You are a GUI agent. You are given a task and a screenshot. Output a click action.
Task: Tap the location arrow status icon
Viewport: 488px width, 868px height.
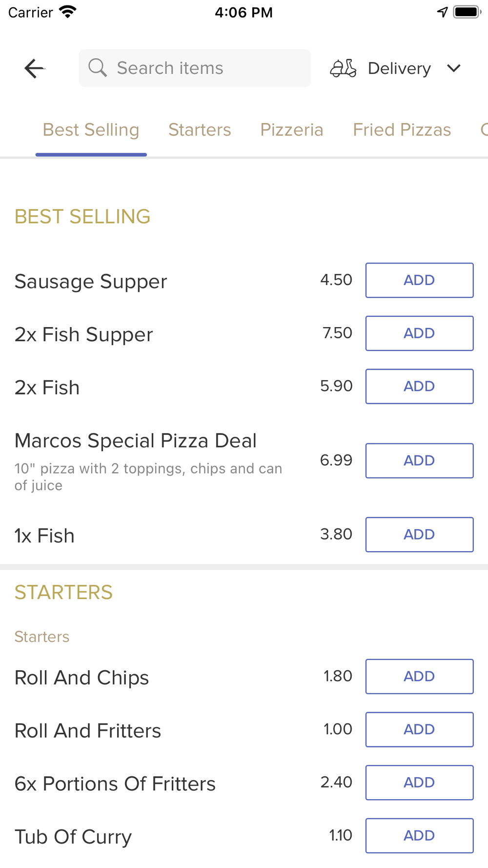pos(442,12)
